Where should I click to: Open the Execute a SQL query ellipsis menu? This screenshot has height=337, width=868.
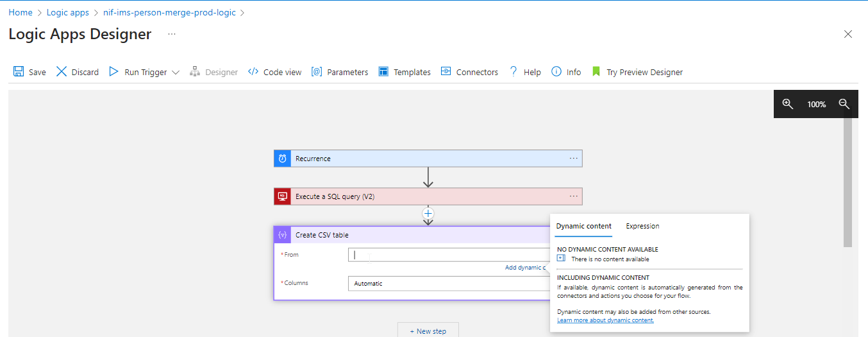tap(573, 196)
